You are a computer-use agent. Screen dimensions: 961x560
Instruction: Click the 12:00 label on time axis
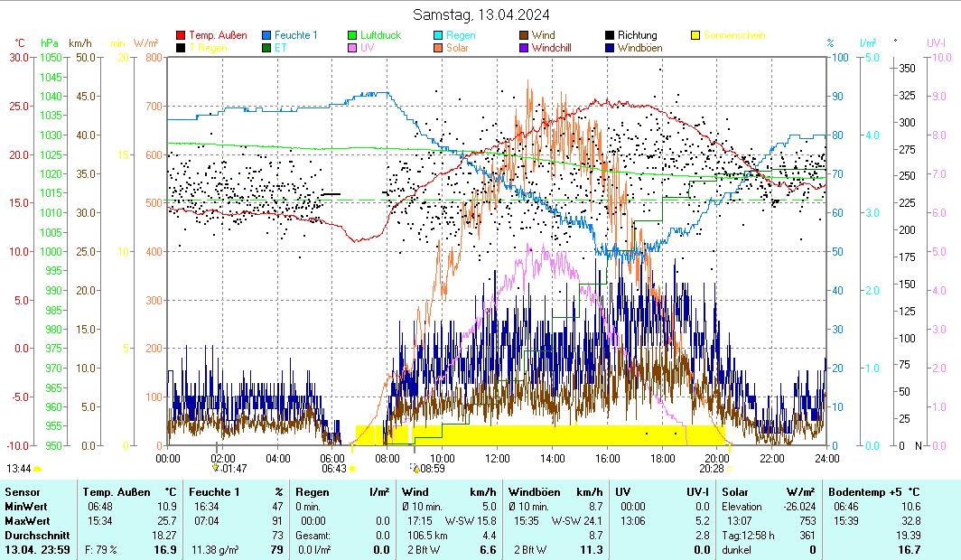(497, 458)
